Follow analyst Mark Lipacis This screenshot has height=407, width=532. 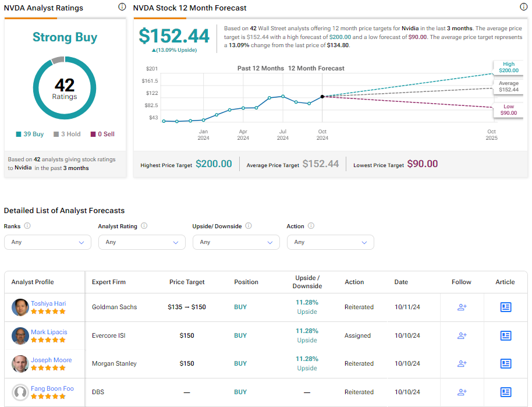click(462, 335)
